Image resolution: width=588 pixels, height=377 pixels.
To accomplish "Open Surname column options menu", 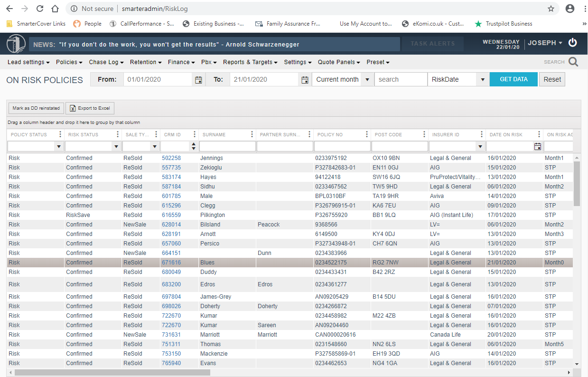I will (252, 135).
